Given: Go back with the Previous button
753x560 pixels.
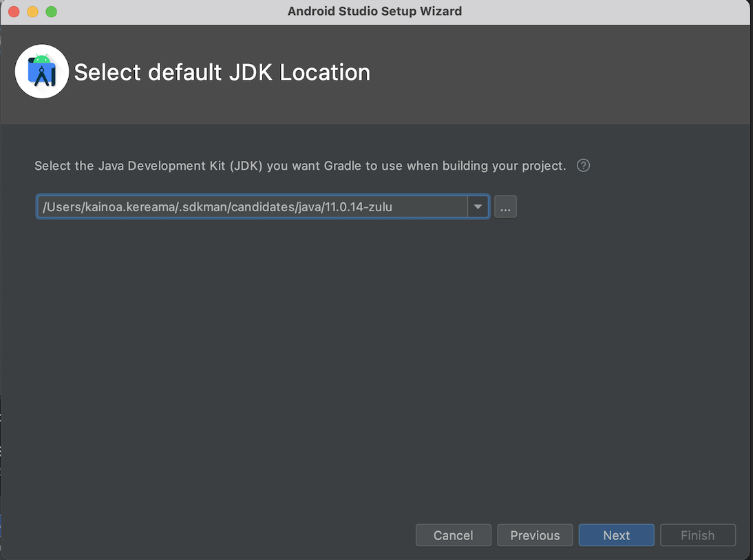Looking at the screenshot, I should tap(535, 535).
